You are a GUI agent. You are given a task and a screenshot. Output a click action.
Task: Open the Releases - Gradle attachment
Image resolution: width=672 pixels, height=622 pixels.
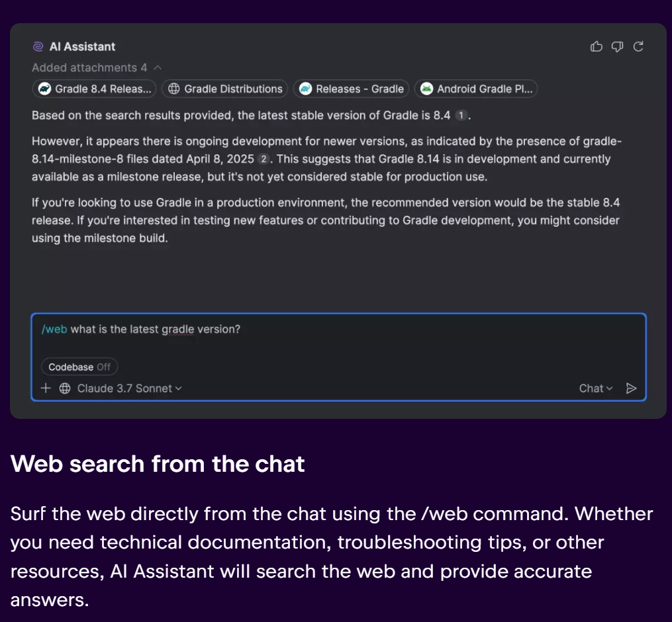351,89
